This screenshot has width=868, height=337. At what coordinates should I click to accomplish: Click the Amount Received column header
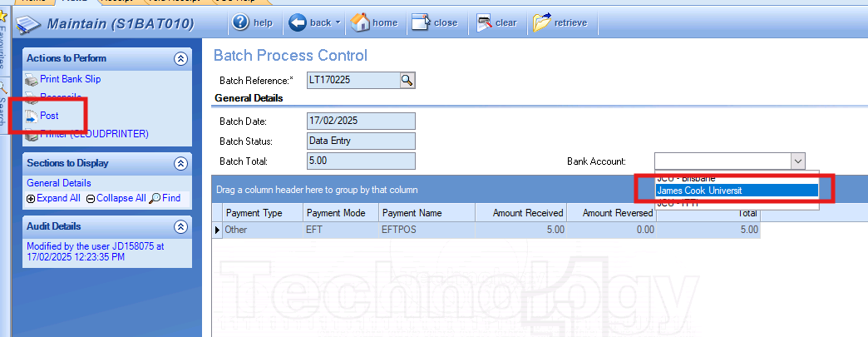(521, 213)
